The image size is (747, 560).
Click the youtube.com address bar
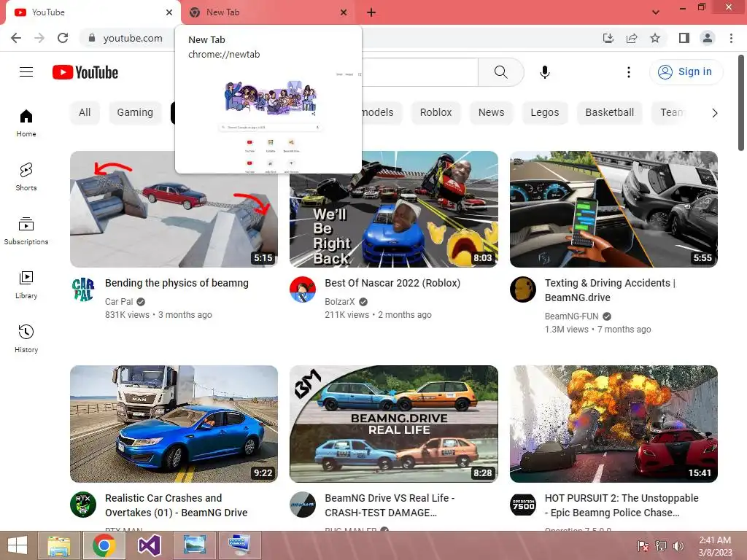click(x=133, y=38)
